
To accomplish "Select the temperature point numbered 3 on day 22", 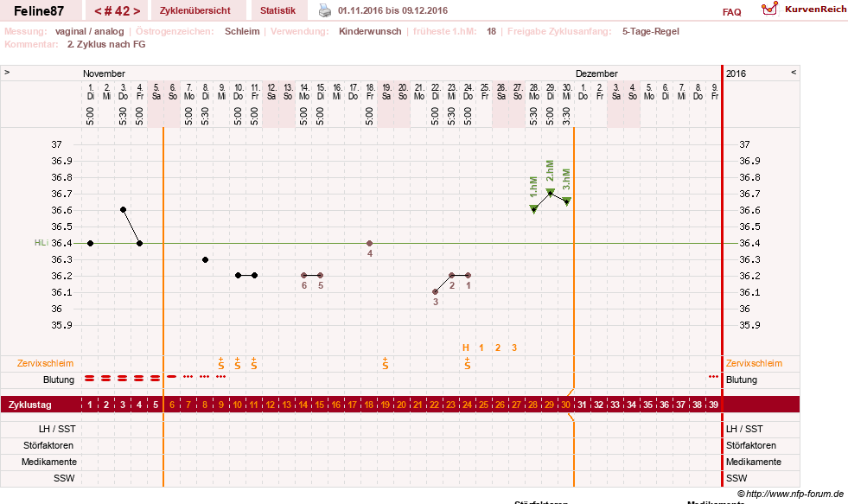I will pyautogui.click(x=436, y=292).
